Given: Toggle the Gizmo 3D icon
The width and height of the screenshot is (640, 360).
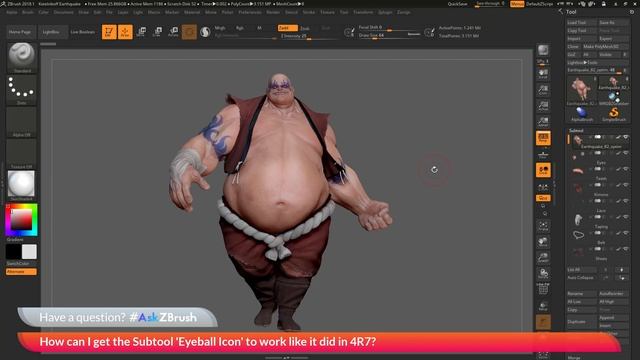Looking at the screenshot, I should tap(189, 32).
